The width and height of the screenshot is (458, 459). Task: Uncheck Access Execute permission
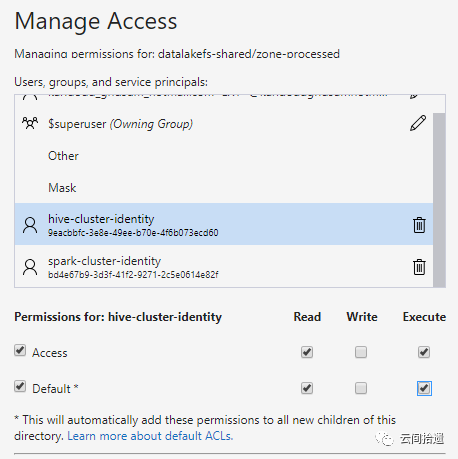pyautogui.click(x=424, y=352)
